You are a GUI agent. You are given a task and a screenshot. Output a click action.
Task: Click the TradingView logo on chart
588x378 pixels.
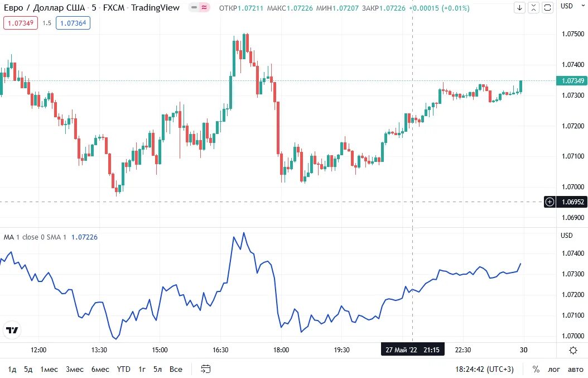pyautogui.click(x=12, y=331)
